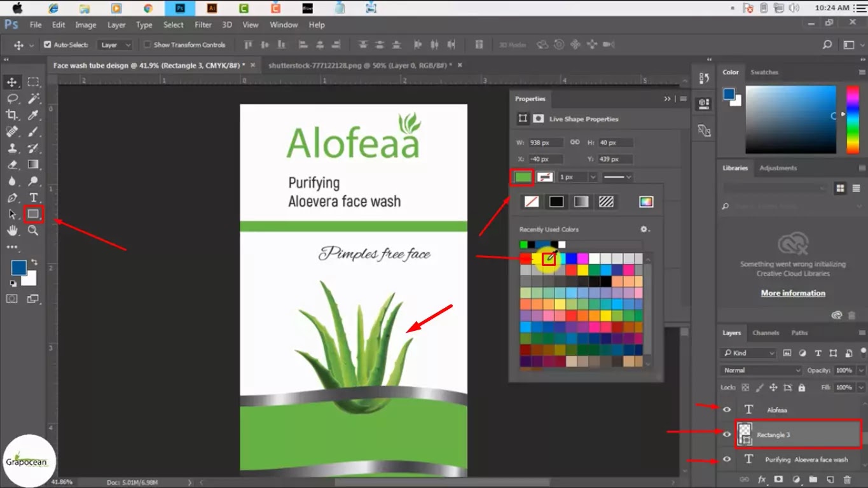Select the Rectangle tool in the toolbar
The width and height of the screenshot is (868, 488).
(x=33, y=214)
